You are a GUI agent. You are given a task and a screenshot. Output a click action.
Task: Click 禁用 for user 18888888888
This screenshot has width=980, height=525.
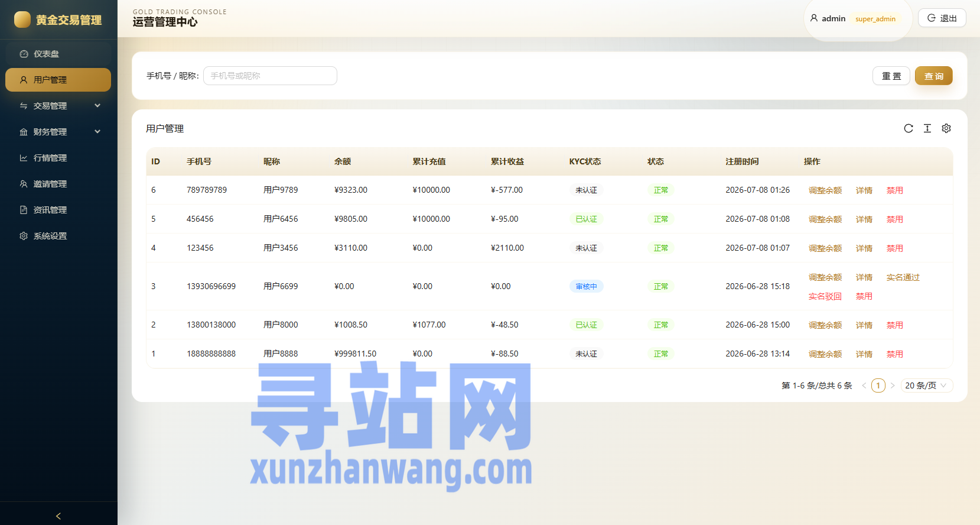pos(895,354)
